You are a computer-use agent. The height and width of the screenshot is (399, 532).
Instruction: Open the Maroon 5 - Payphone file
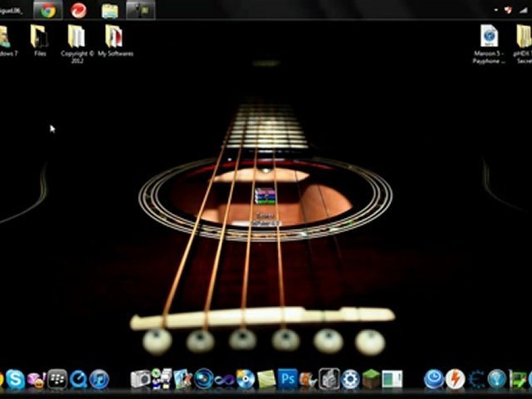[489, 43]
